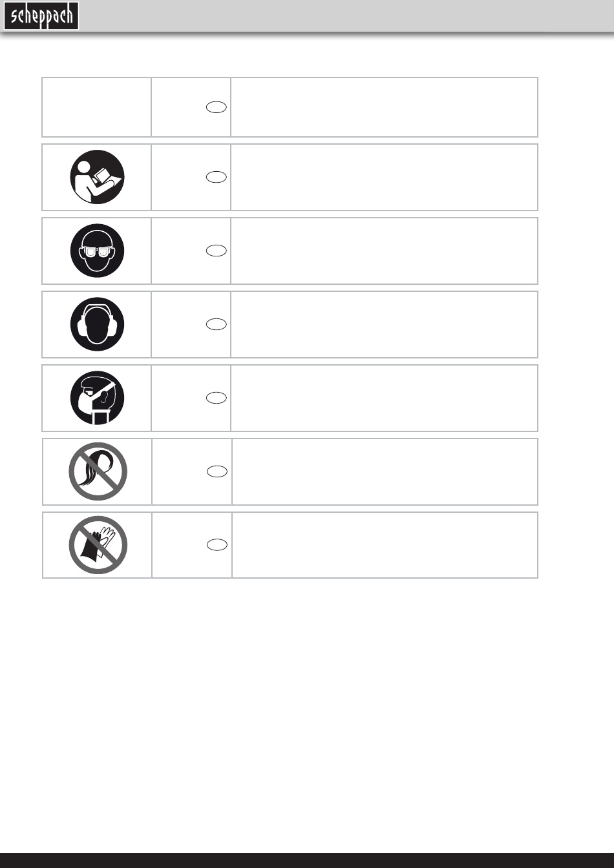This screenshot has width=614, height=868.
Task: Select the no gloves prohibition symbol
Action: click(x=98, y=545)
